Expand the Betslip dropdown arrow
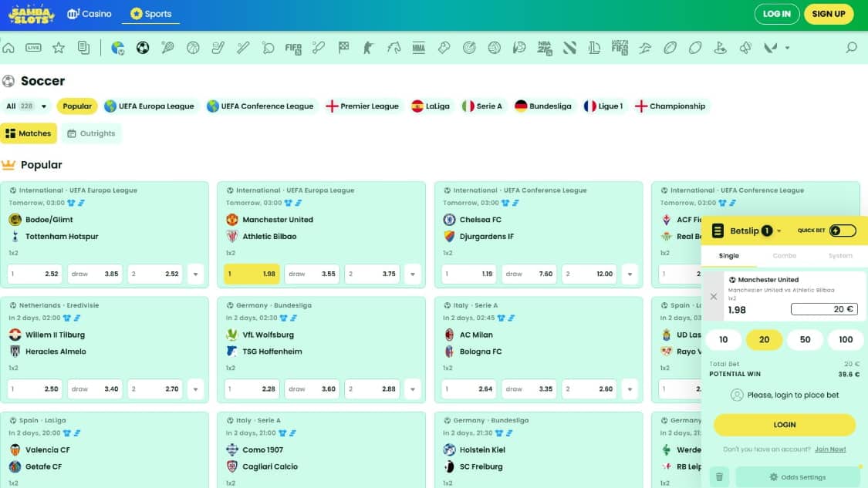Viewport: 868px width, 488px height. tap(778, 231)
